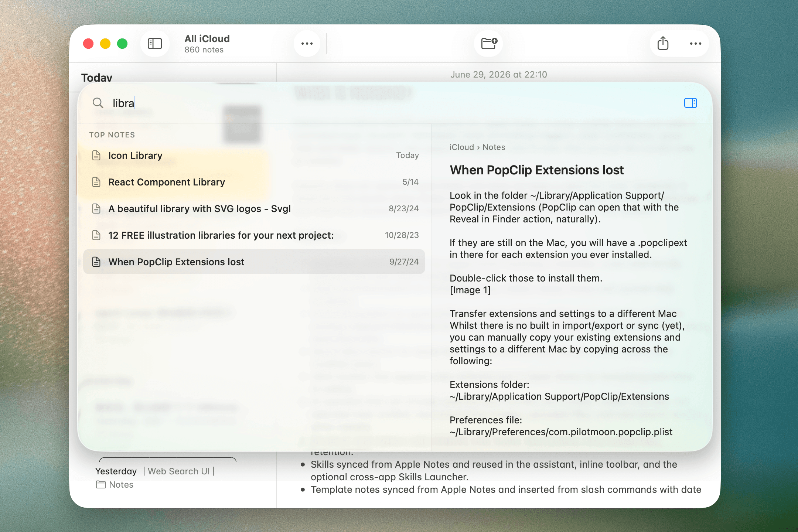This screenshot has height=532, width=798.
Task: Open the far-right toolbar ellipsis menu
Action: 696,44
